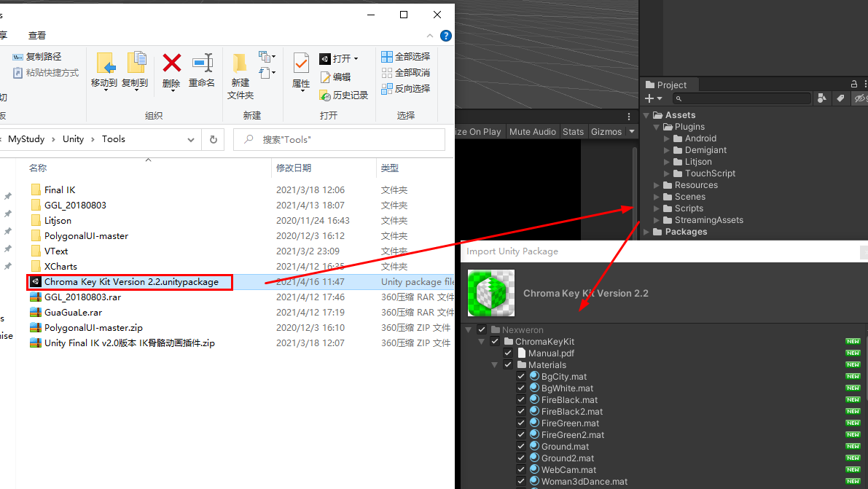Image resolution: width=868 pixels, height=489 pixels.
Task: Uncheck the Materials folder checkbox
Action: [508, 364]
